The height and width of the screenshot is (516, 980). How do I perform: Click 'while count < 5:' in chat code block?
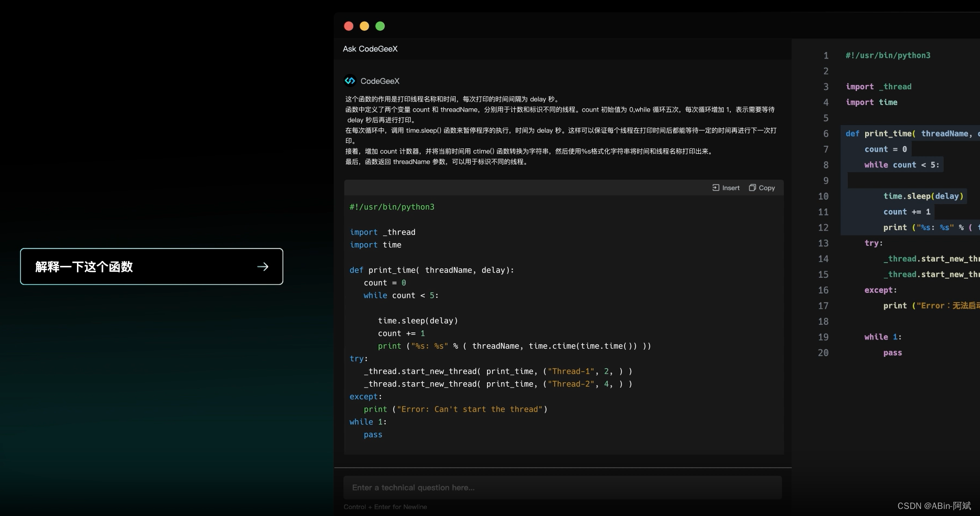coord(401,296)
